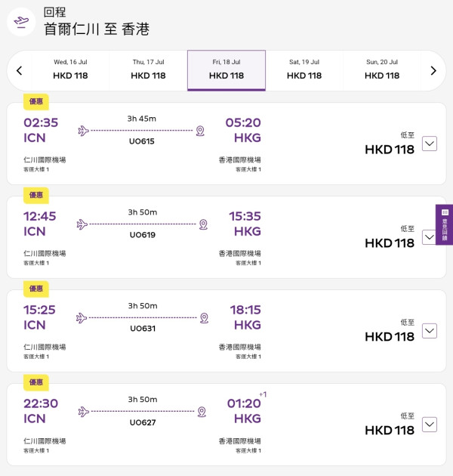Click destination pin icon on UO615 row
Image resolution: width=453 pixels, height=476 pixels.
tap(200, 131)
